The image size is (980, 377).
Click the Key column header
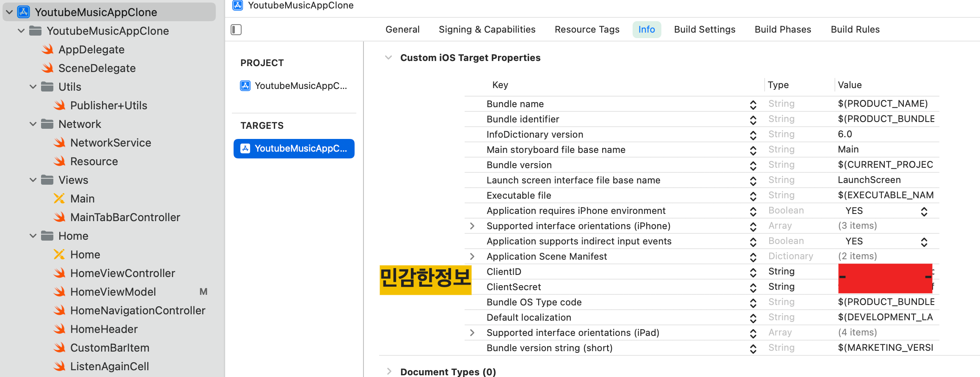pyautogui.click(x=500, y=85)
